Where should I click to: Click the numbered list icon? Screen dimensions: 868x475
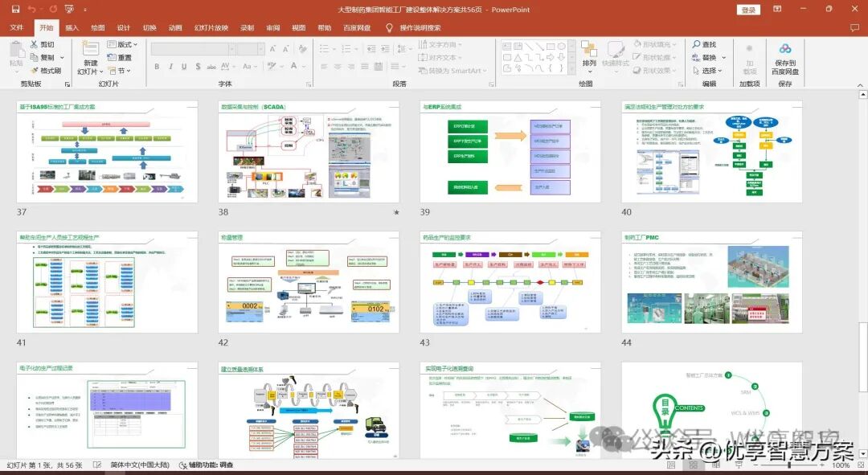346,49
